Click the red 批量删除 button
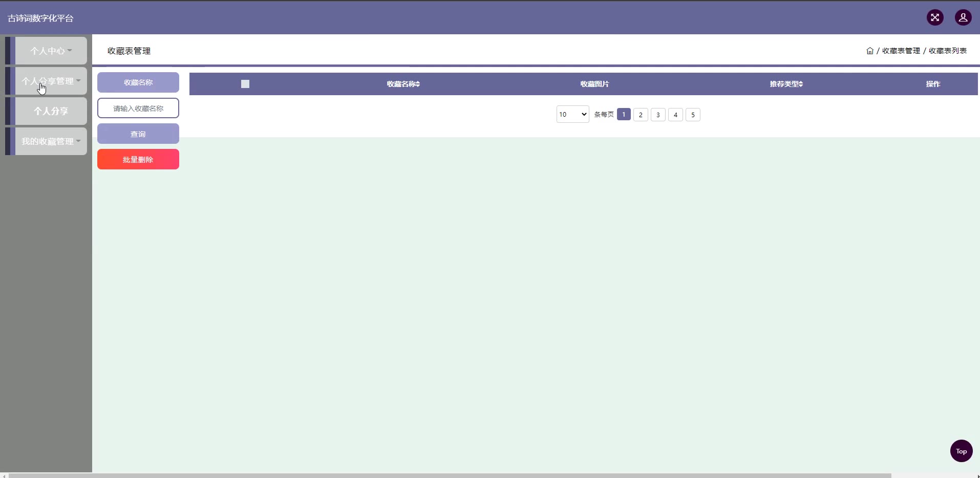 138,159
